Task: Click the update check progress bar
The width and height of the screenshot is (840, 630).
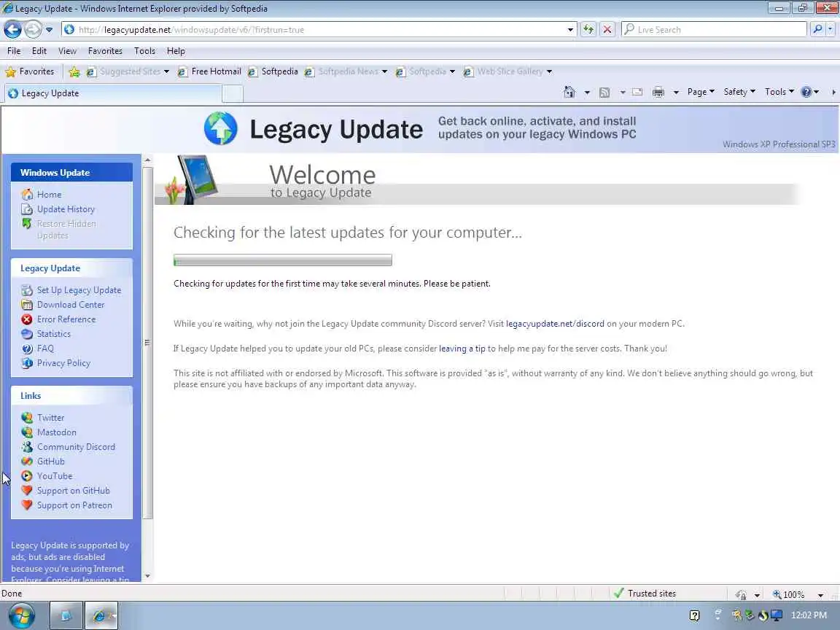Action: click(x=282, y=260)
